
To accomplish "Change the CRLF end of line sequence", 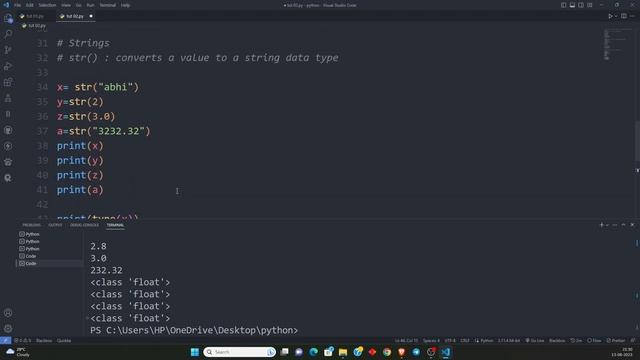I will (465, 340).
